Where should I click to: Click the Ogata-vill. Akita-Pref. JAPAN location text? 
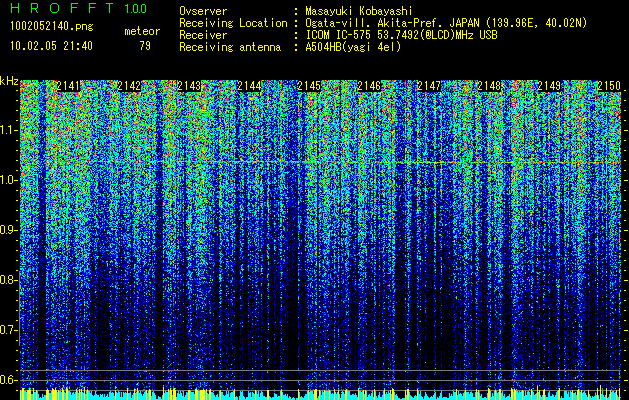tap(446, 23)
